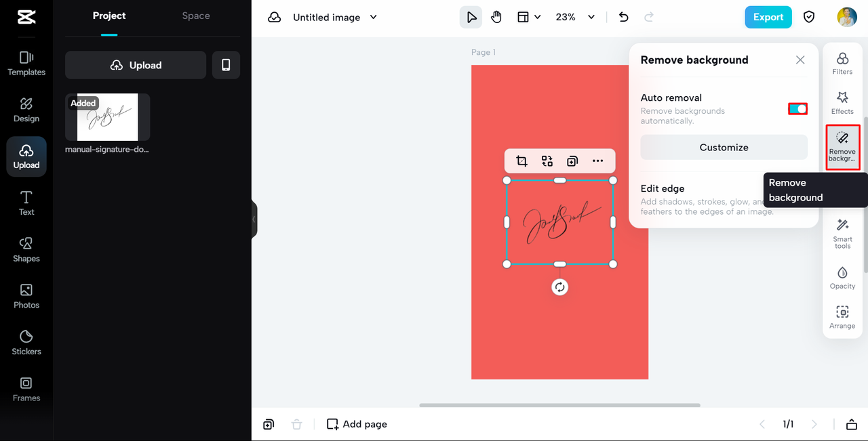Go to the next page arrow
The image size is (868, 441).
click(x=814, y=424)
